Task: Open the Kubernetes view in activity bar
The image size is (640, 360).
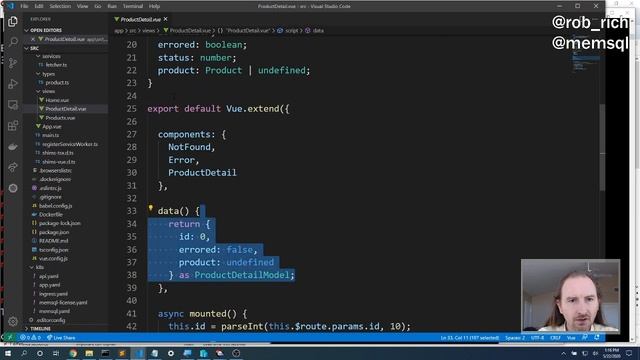Action: 13,188
